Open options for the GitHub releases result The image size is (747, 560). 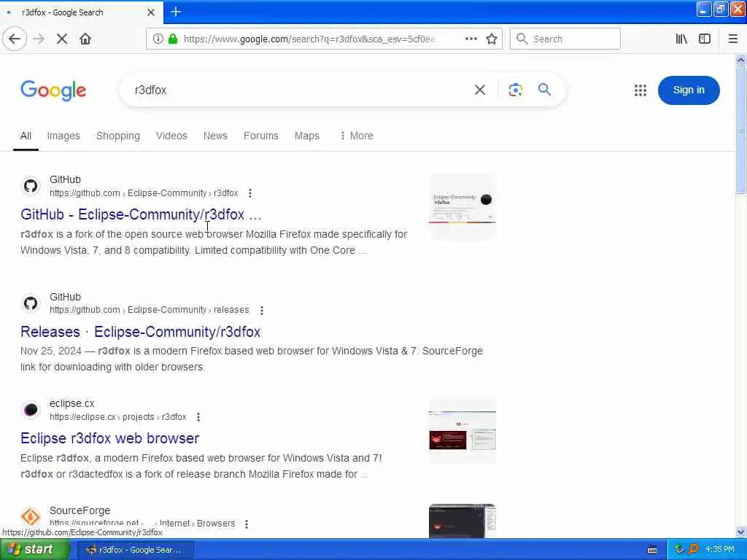(262, 311)
